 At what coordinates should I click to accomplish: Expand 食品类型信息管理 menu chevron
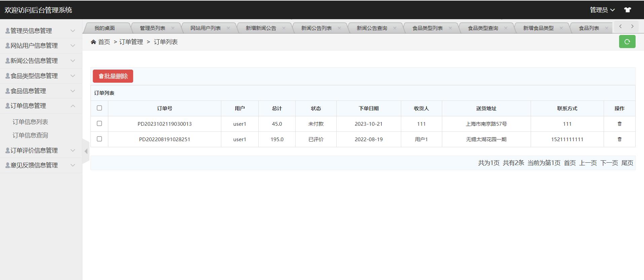point(73,76)
